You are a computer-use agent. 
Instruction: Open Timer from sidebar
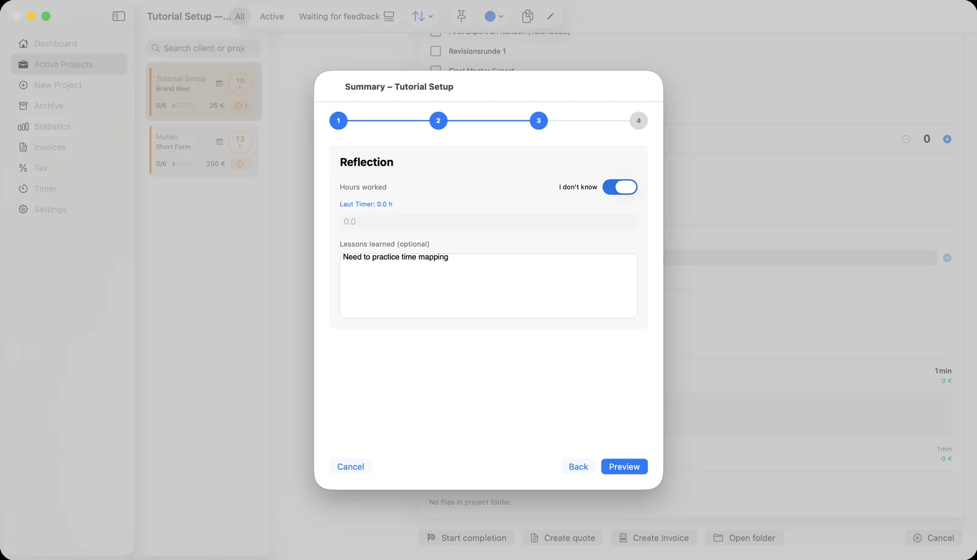pos(45,189)
